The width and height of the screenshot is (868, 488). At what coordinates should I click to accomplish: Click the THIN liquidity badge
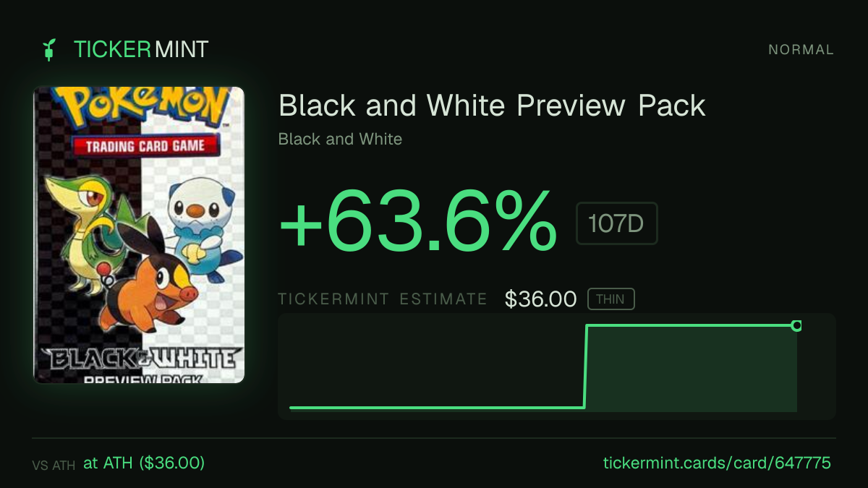610,299
